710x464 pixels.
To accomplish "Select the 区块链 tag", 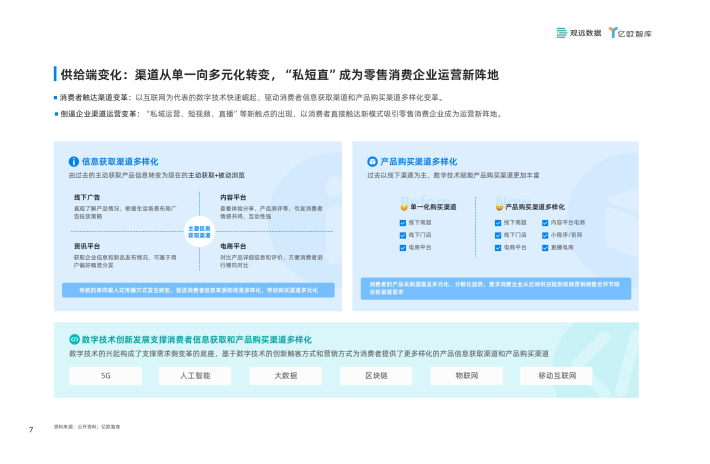I will tap(376, 376).
